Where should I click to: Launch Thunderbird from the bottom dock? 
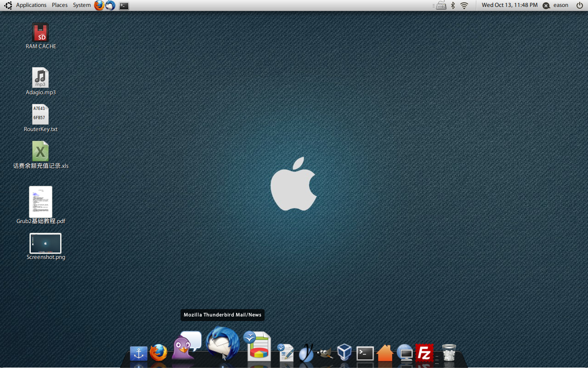pos(223,343)
